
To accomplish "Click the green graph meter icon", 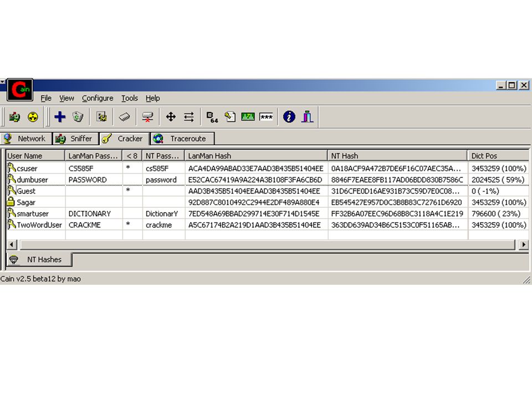I will coord(248,117).
